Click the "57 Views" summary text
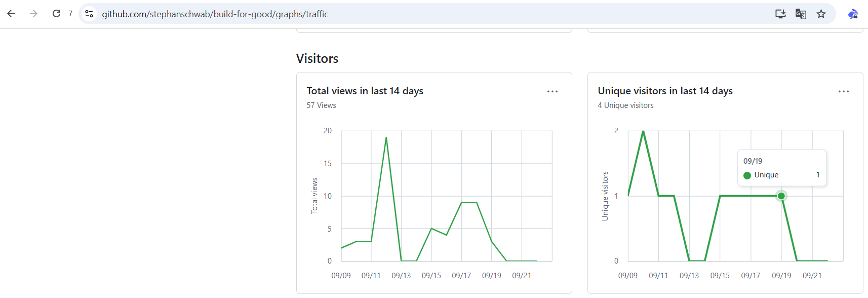 point(321,105)
